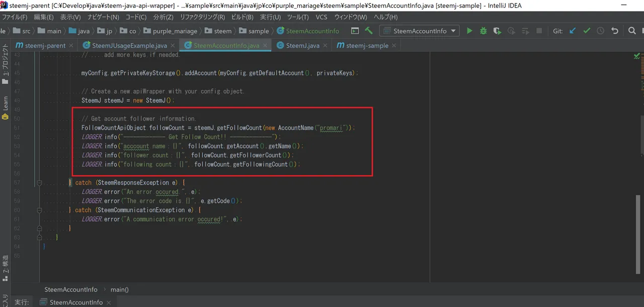Click the green inspection checkmark above the editor scrollbar

(637, 56)
